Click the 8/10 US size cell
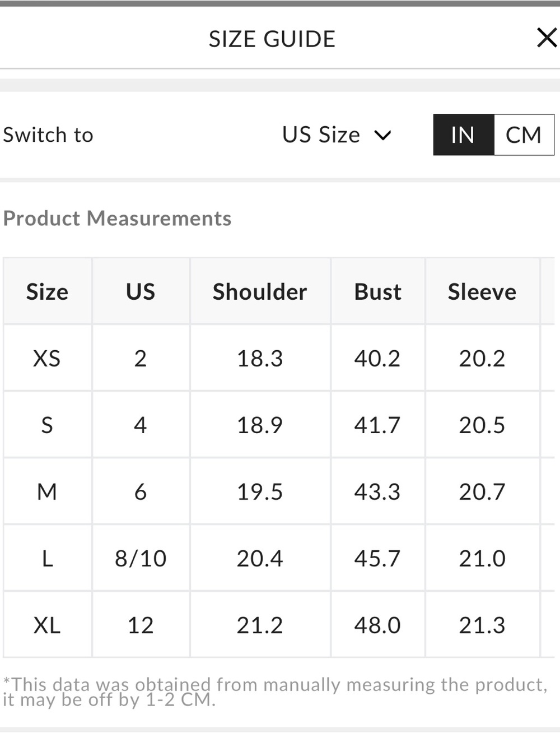 tap(141, 558)
